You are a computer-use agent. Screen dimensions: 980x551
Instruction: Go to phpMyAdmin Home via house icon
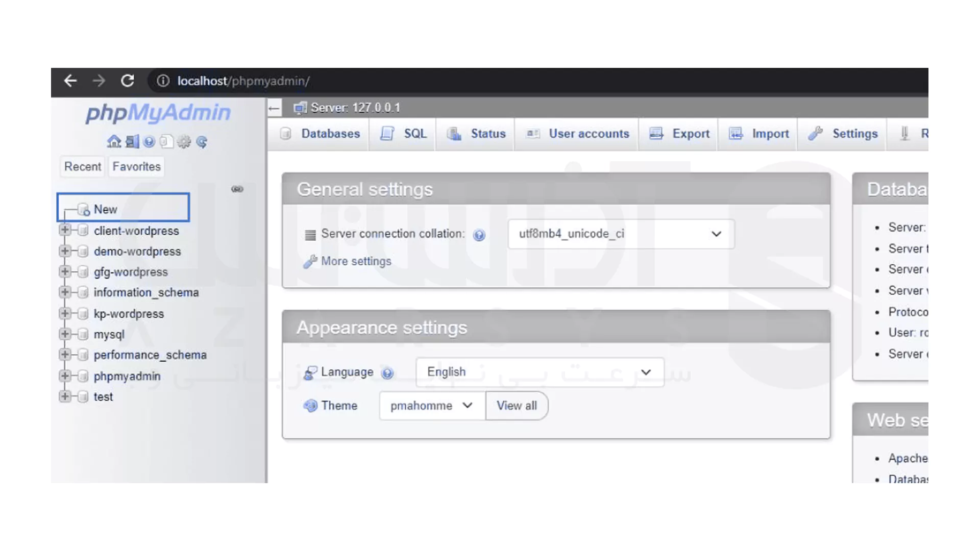pyautogui.click(x=114, y=141)
